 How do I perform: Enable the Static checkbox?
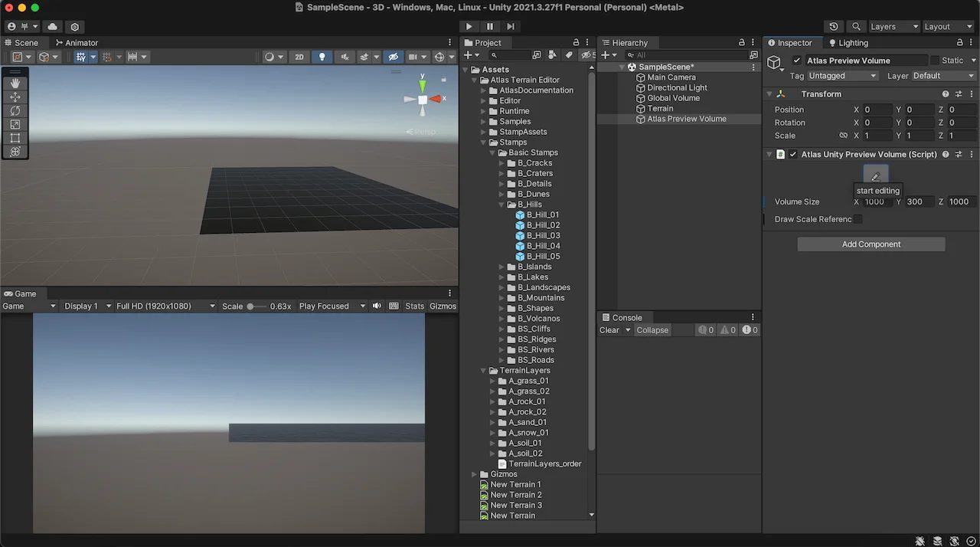point(934,61)
